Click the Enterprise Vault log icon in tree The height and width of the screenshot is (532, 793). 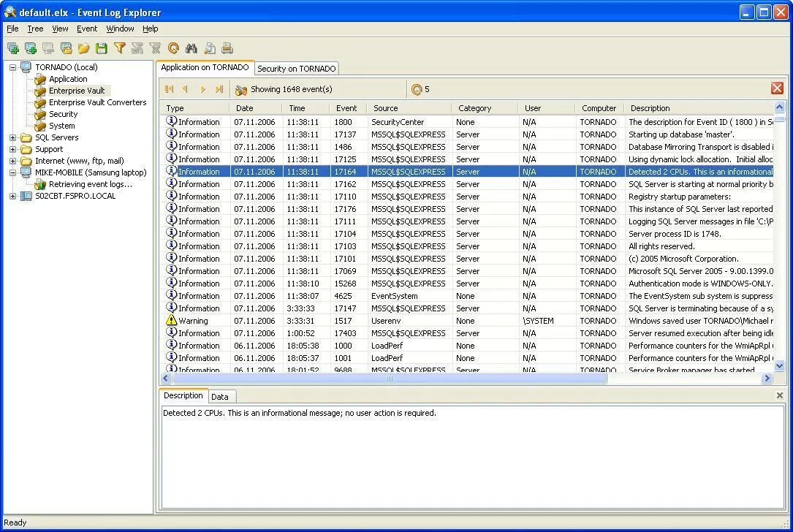(x=40, y=91)
